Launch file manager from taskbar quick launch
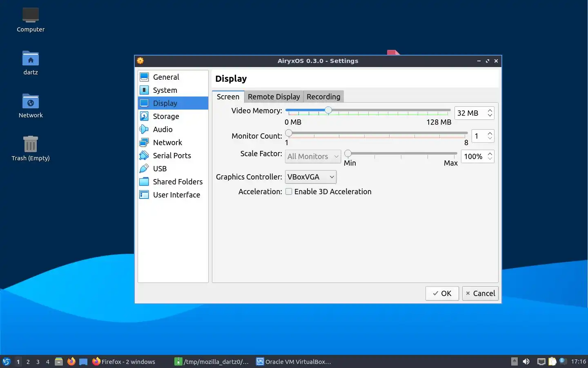The image size is (588, 368). pos(59,361)
